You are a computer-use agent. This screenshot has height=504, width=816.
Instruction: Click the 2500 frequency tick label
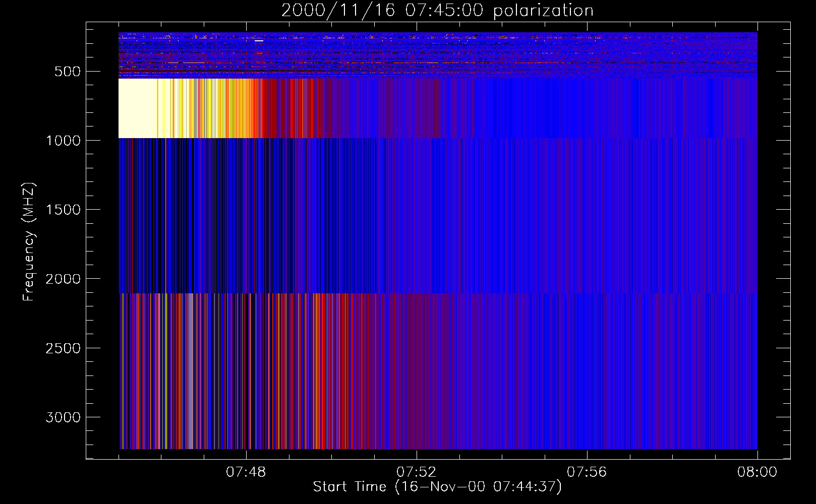63,348
